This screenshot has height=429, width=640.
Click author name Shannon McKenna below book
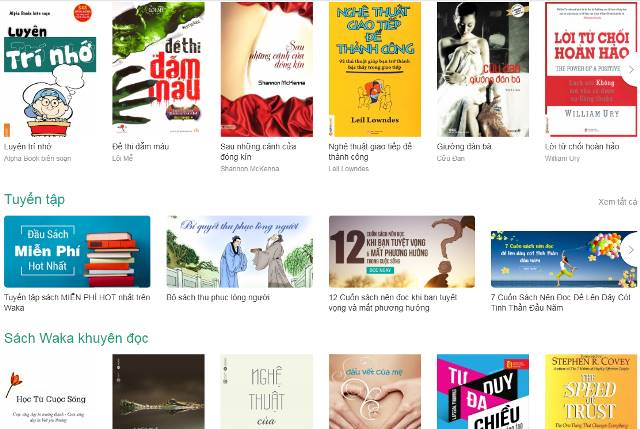click(x=249, y=168)
